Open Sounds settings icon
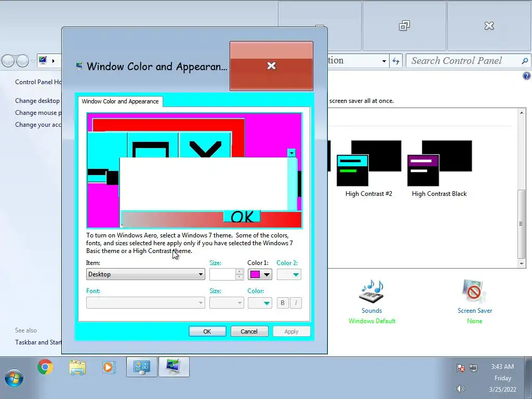Image resolution: width=532 pixels, height=399 pixels. tap(371, 291)
